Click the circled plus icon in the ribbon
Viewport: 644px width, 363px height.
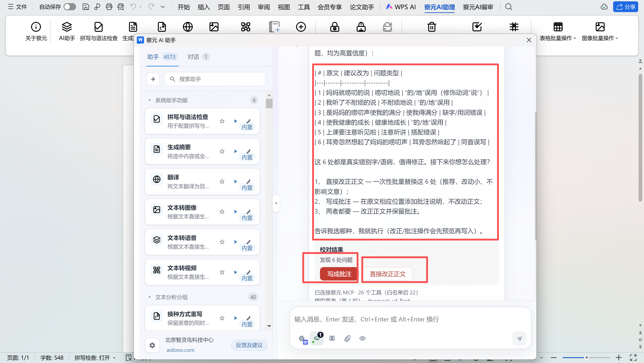301,27
